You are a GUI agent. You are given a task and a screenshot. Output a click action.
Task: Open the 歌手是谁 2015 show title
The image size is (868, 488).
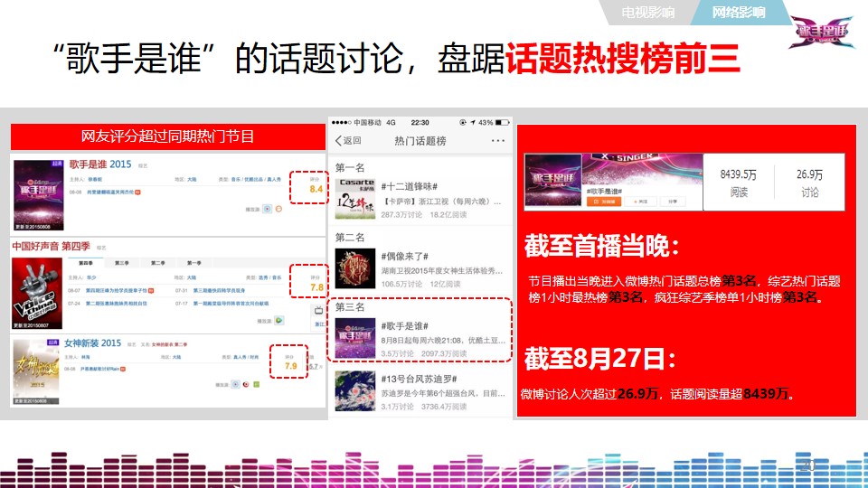[x=100, y=164]
